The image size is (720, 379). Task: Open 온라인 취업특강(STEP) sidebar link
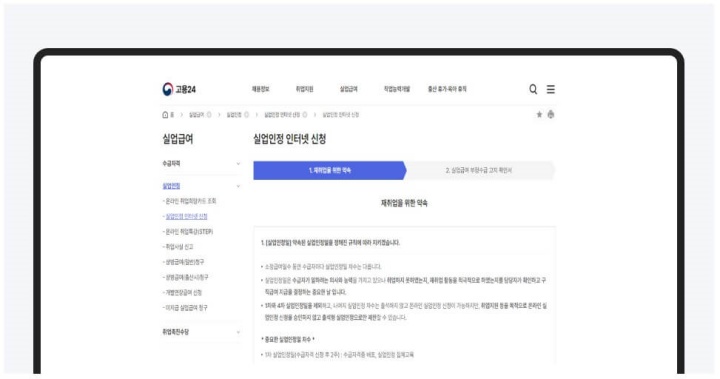[188, 232]
